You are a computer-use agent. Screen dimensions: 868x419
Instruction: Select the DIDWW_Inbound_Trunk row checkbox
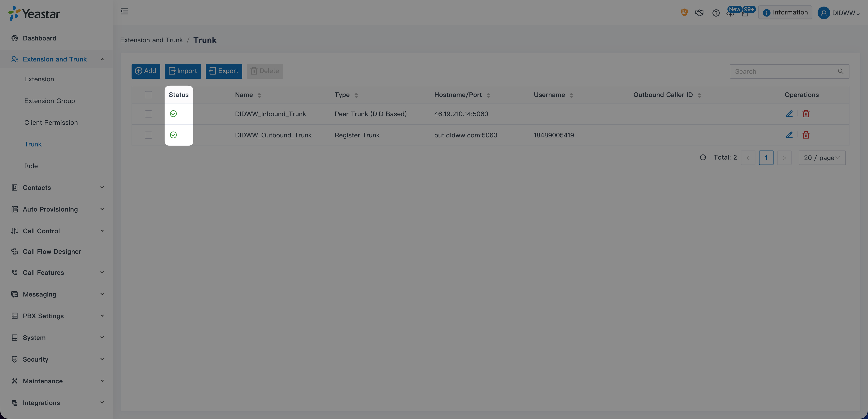coord(148,114)
